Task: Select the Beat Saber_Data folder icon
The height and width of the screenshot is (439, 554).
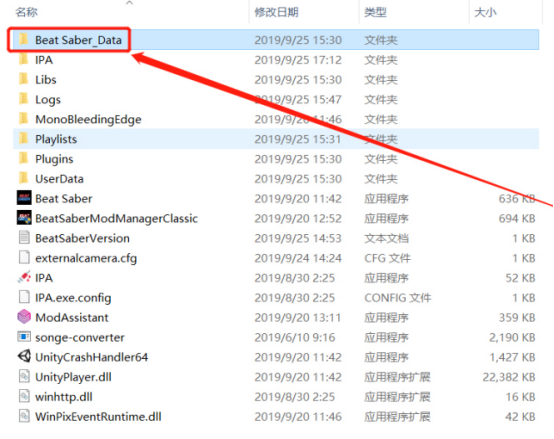Action: tap(23, 39)
